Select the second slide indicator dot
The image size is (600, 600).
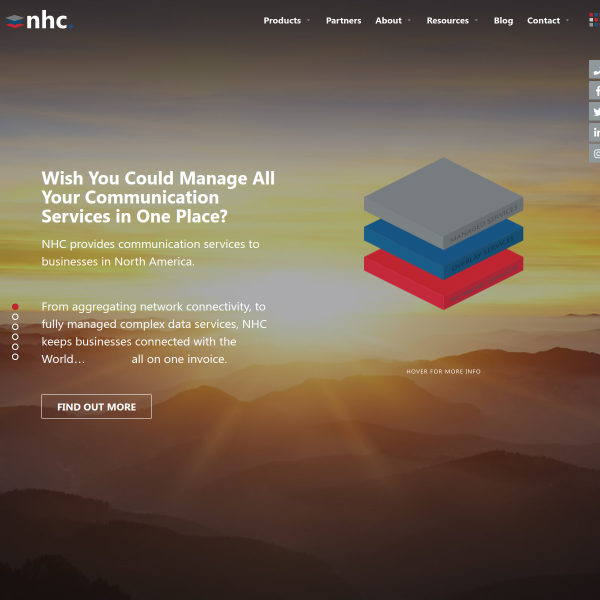pos(15,317)
